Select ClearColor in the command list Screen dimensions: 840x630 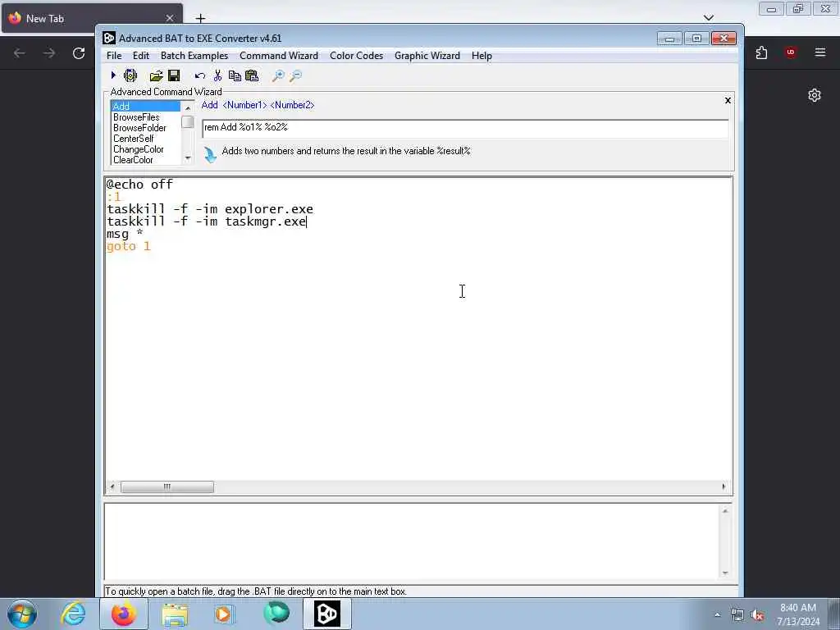(146, 160)
